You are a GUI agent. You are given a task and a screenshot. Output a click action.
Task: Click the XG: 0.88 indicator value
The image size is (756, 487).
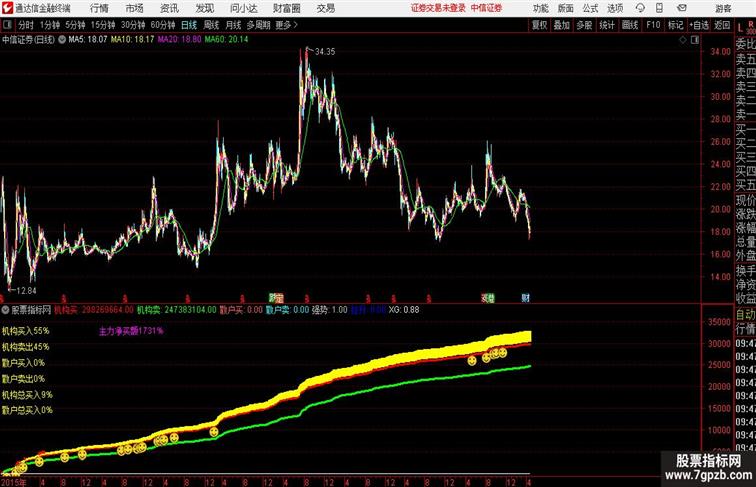[404, 310]
